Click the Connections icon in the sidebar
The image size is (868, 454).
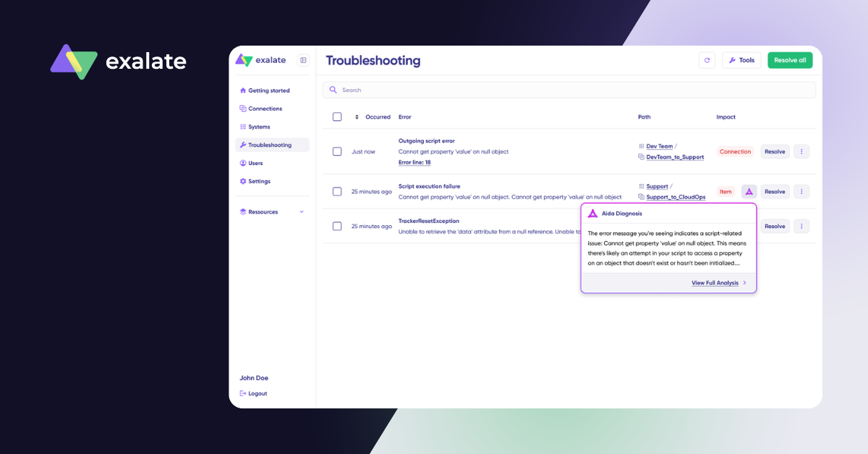click(x=243, y=109)
